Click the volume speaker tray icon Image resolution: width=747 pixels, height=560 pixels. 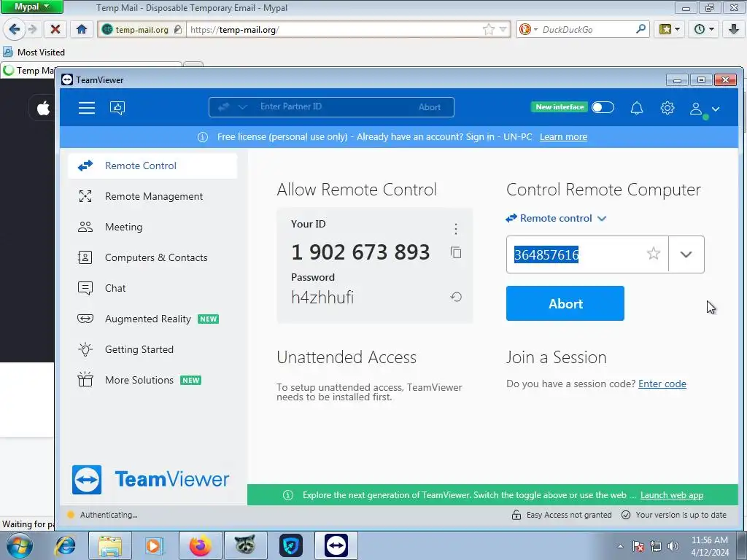click(x=673, y=546)
